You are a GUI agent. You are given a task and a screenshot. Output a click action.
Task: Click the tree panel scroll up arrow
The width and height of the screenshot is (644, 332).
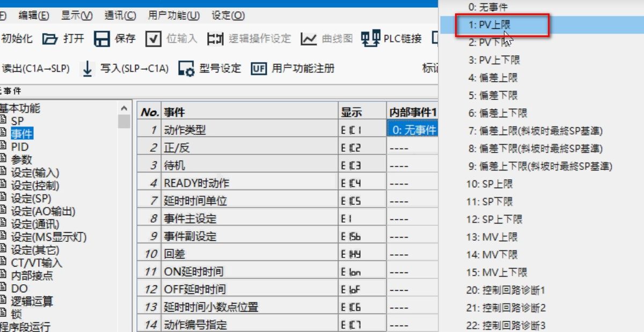124,108
